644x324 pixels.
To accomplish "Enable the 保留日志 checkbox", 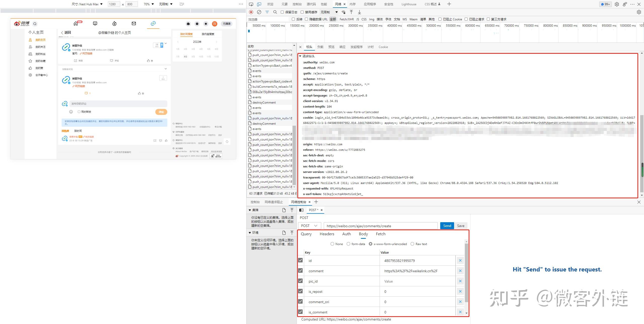I will pos(282,12).
